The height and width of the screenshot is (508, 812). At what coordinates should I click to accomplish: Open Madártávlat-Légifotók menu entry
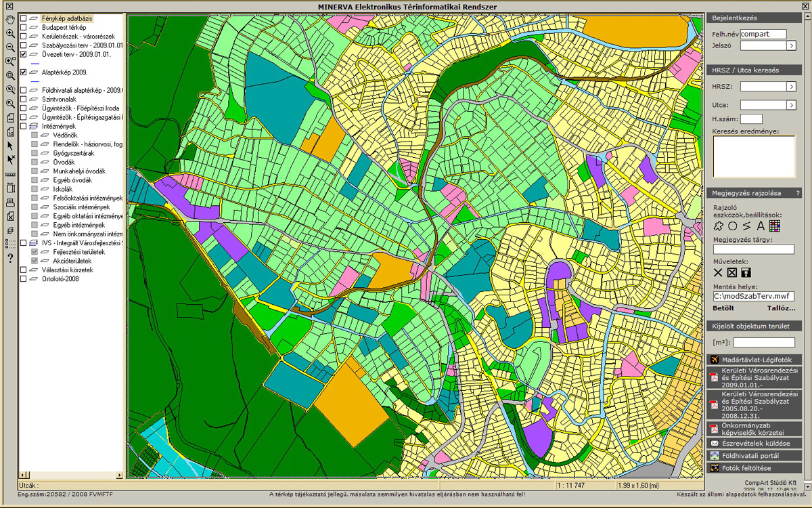(x=754, y=360)
